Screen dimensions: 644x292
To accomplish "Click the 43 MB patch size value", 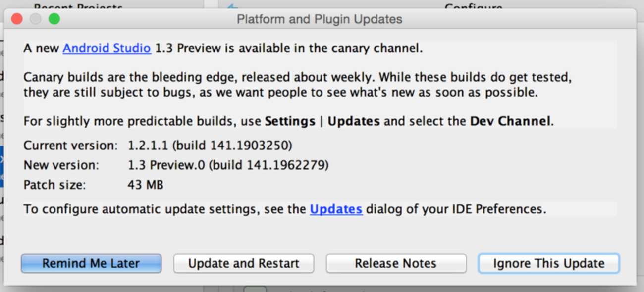I will (x=146, y=185).
